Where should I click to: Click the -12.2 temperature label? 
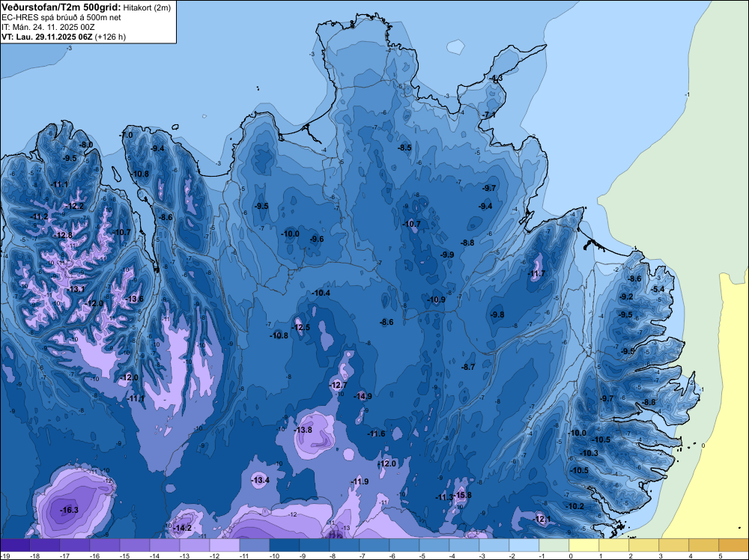[75, 206]
